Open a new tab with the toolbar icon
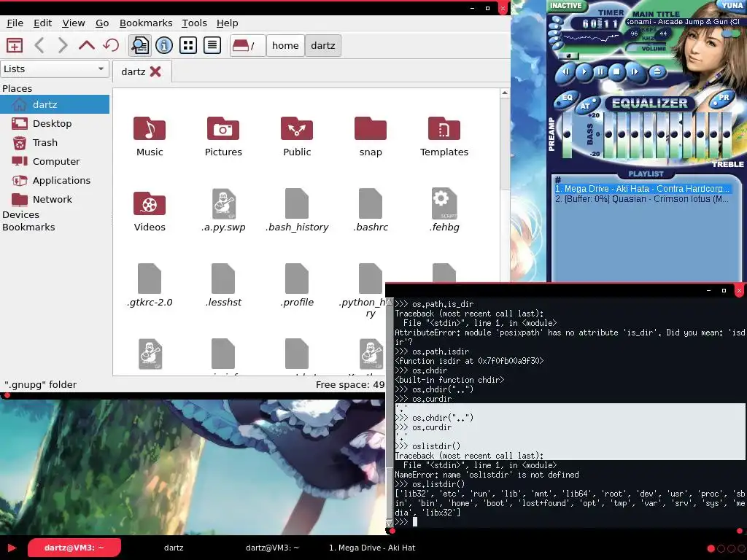Image resolution: width=747 pixels, height=560 pixels. [x=15, y=45]
